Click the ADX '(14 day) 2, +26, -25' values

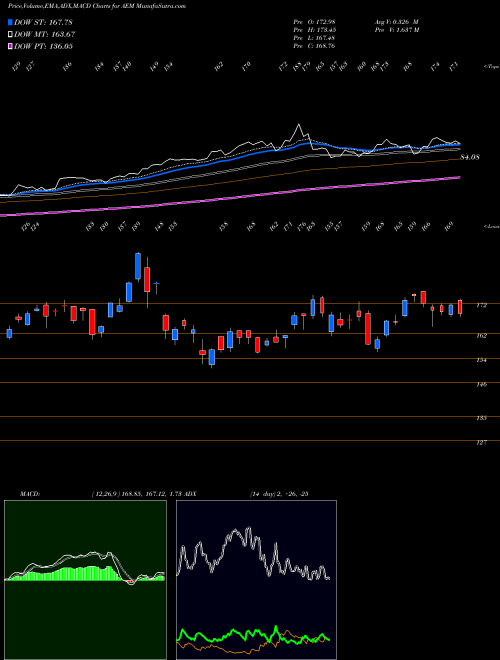click(278, 493)
